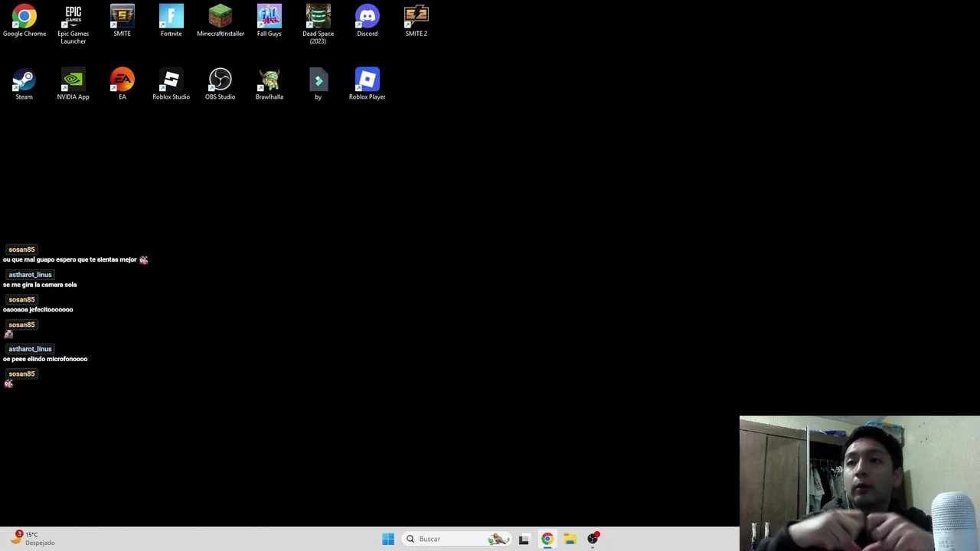The height and width of the screenshot is (551, 980).
Task: Open the Windows Start menu
Action: [388, 539]
